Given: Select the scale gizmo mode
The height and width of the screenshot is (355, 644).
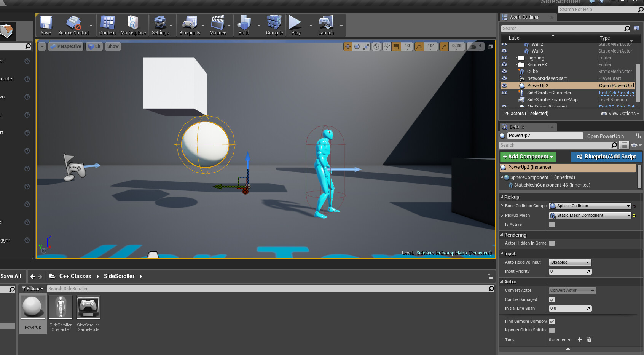Looking at the screenshot, I should click(366, 46).
